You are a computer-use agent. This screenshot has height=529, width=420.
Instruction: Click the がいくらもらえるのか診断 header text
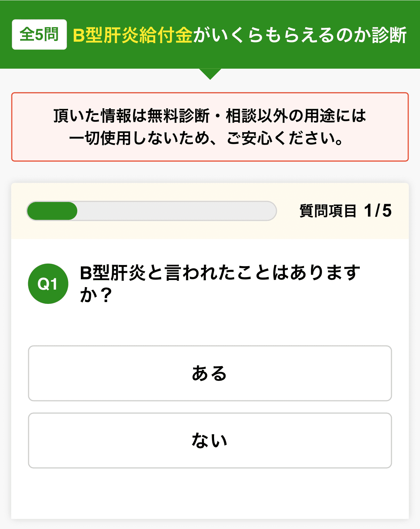point(300,35)
